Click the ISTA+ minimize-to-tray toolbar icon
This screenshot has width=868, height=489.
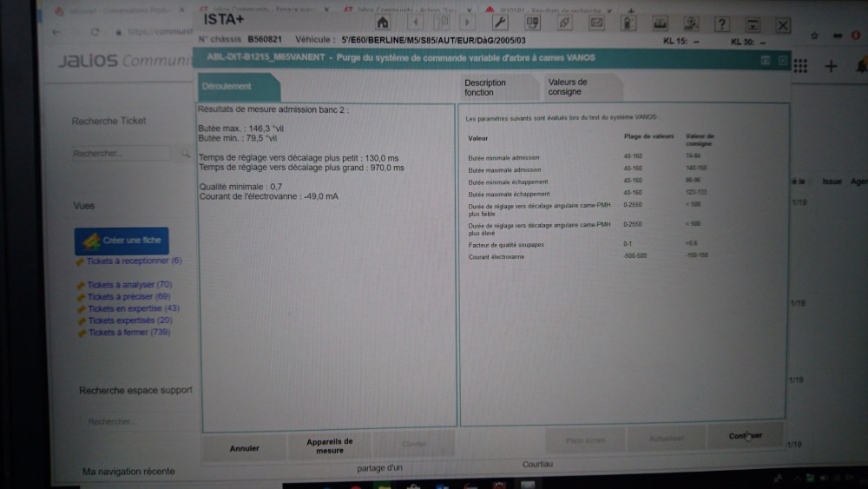(x=753, y=24)
